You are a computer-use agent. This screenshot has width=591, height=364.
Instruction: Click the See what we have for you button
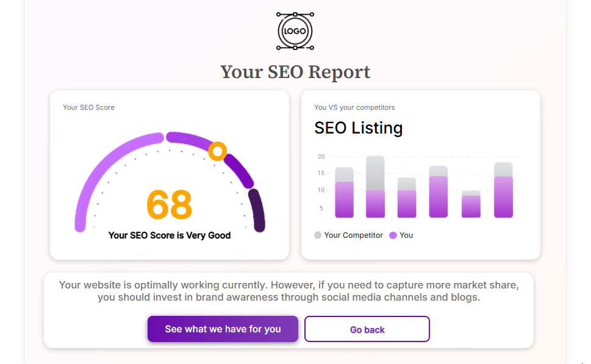[x=222, y=329]
